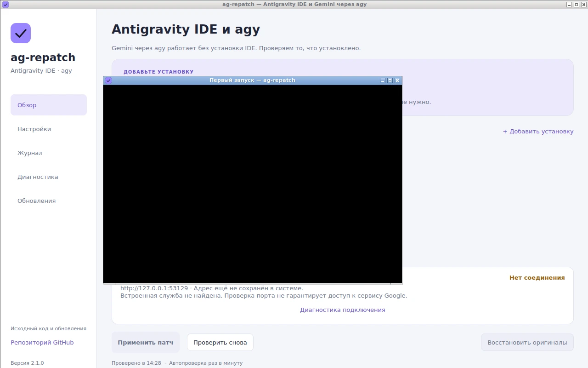This screenshot has height=368, width=588.
Task: Click the ДОБАВЬТЕ УСТАНОВКУ heading
Action: 158,72
